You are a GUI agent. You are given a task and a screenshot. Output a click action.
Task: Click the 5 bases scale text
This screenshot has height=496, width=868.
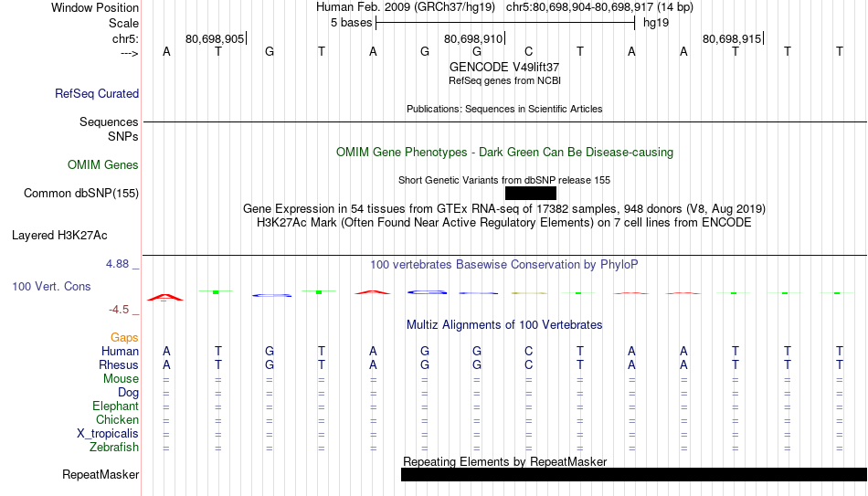pyautogui.click(x=352, y=23)
